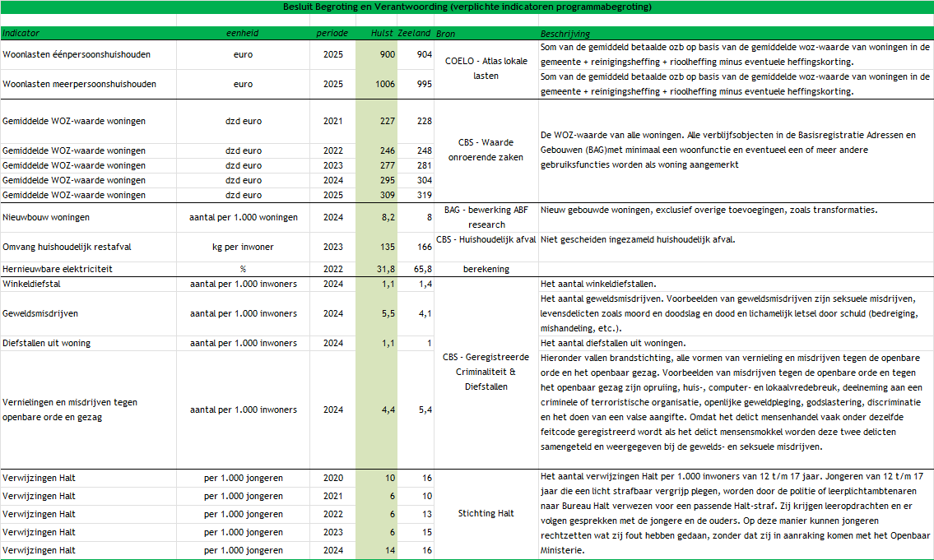The width and height of the screenshot is (934, 560).
Task: Select the 'Indicator' column header
Action: coord(21,34)
